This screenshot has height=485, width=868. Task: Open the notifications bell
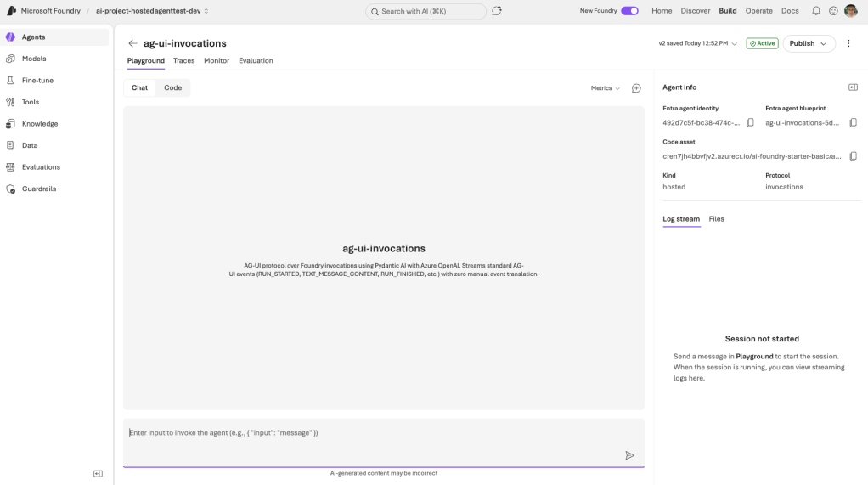point(816,11)
